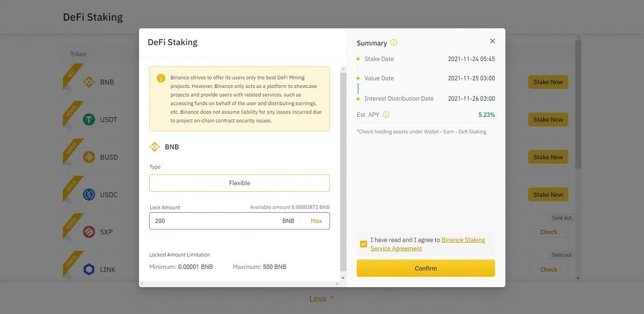Click Stake Now for BUSD row

548,157
